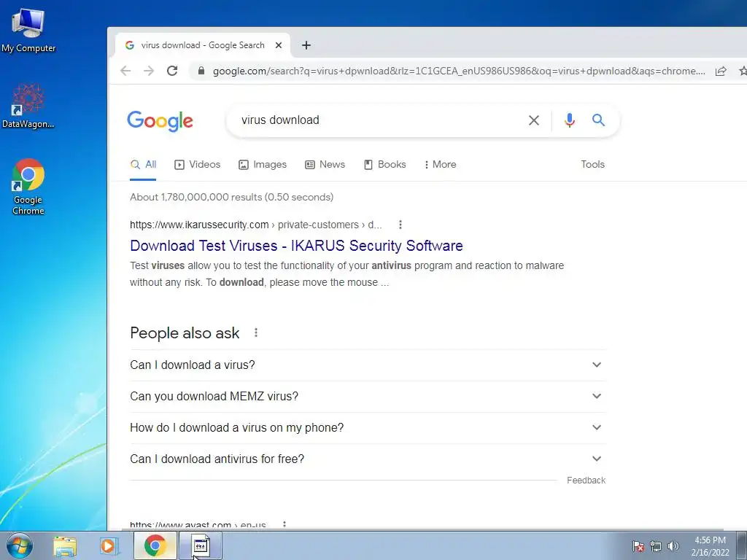Click the clock showing 4:56 PM

(711, 546)
